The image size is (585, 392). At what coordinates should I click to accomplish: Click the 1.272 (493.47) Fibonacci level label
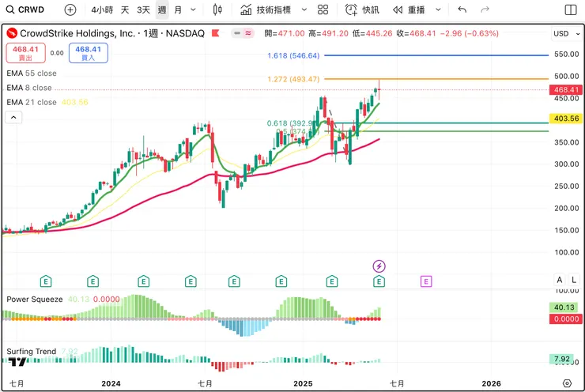point(293,79)
